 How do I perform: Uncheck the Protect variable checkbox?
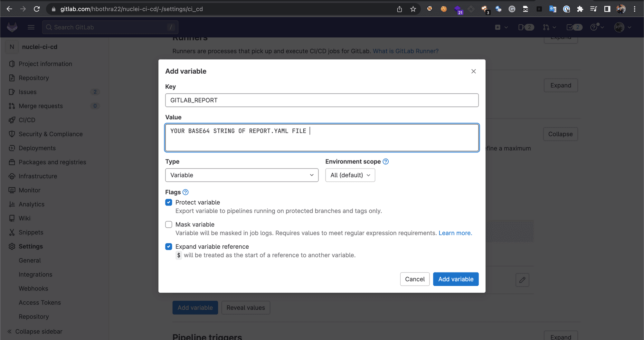169,202
